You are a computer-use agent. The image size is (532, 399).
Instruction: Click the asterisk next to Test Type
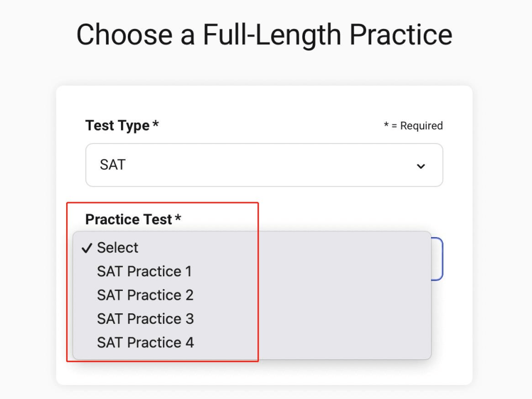[x=155, y=124]
